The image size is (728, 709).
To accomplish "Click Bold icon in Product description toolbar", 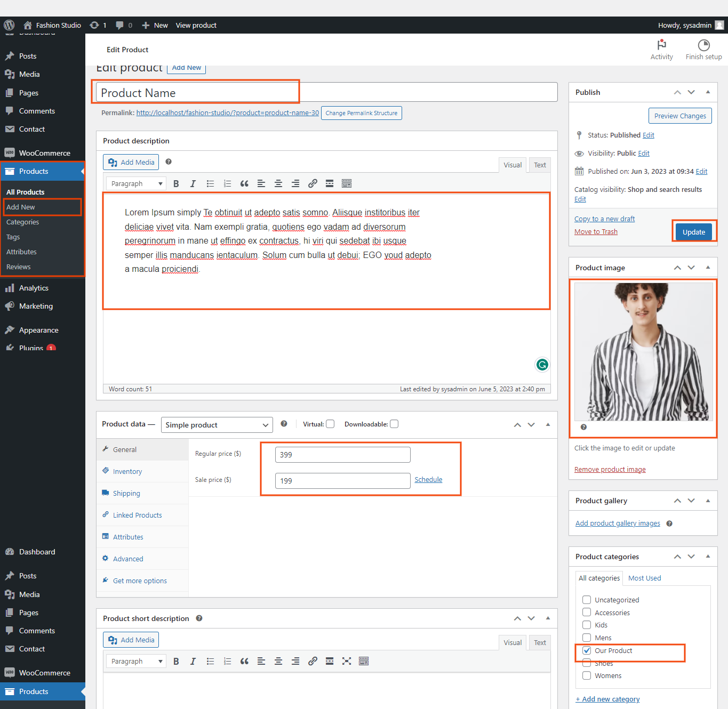I will pyautogui.click(x=176, y=184).
